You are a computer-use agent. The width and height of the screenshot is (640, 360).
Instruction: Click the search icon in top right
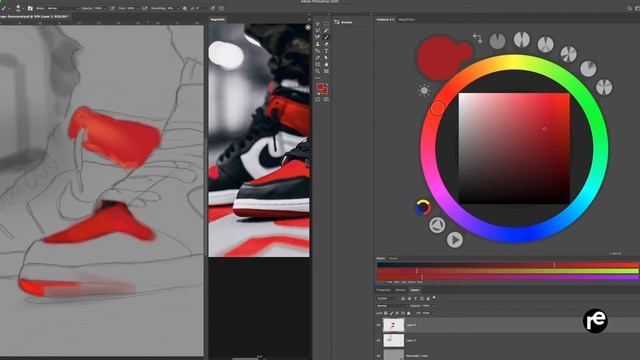pyautogui.click(x=630, y=8)
